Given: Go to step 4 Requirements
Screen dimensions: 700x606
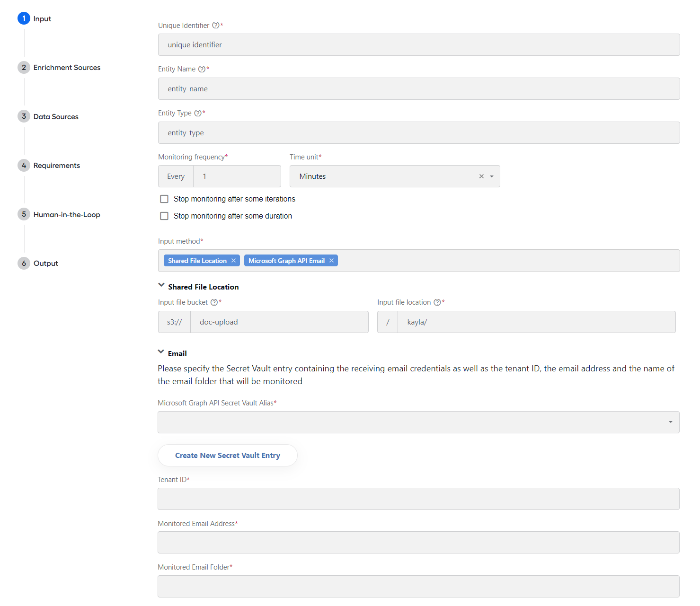Looking at the screenshot, I should coord(49,166).
